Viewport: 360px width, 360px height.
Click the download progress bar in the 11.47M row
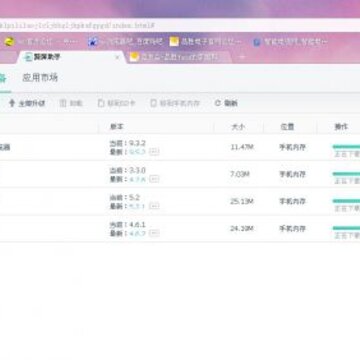click(346, 147)
